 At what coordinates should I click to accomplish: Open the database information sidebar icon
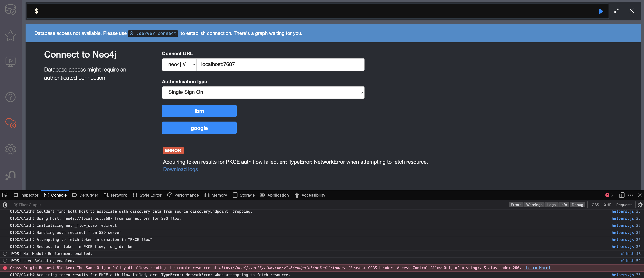point(10,10)
